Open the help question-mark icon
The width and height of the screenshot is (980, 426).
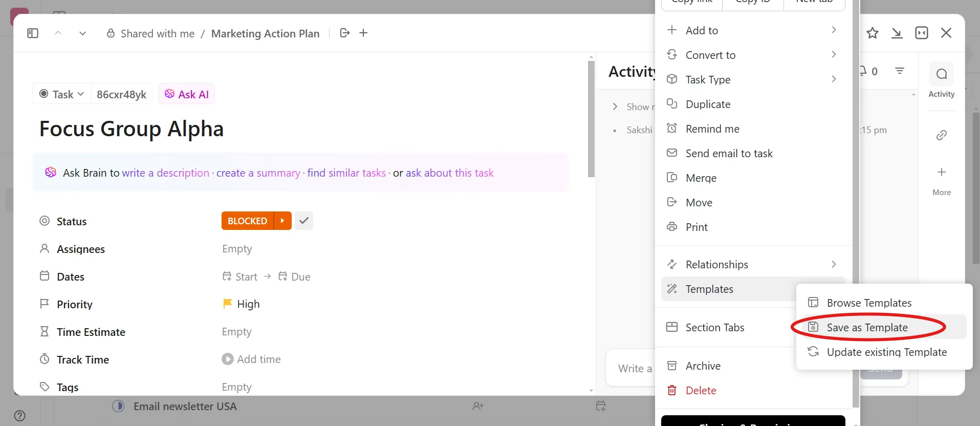[20, 415]
